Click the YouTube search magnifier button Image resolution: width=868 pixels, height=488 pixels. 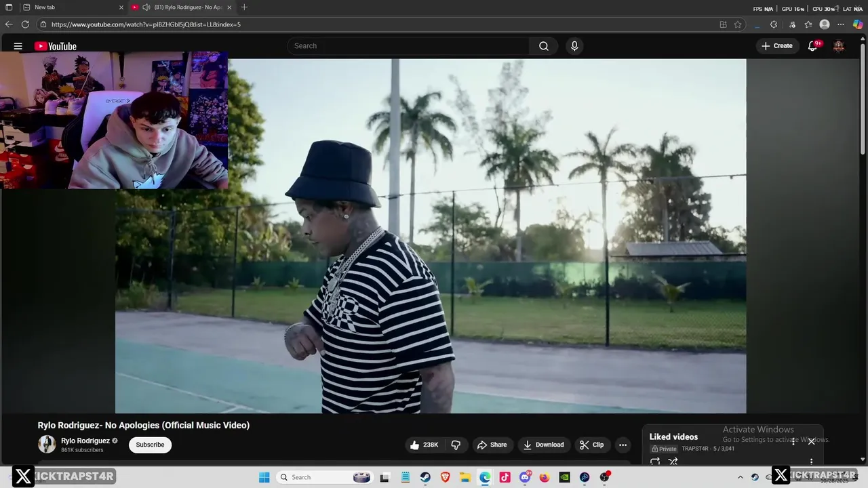click(543, 46)
